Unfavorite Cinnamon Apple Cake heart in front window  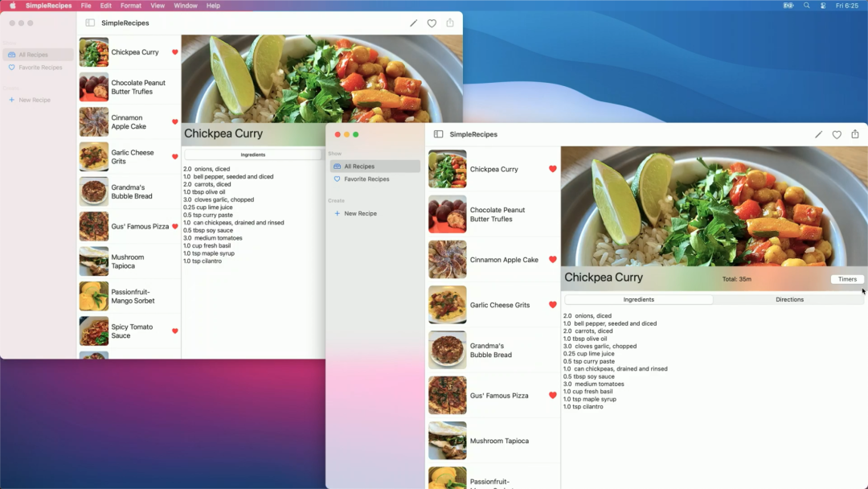point(552,259)
